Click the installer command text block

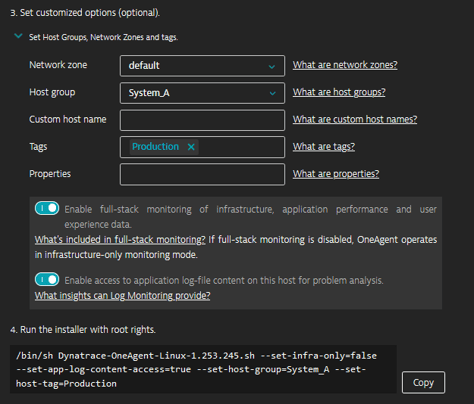203,369
